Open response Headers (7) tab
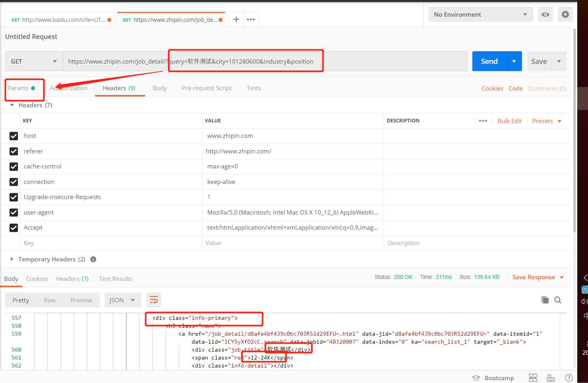Screen dimensions: 588x383 pos(72,279)
